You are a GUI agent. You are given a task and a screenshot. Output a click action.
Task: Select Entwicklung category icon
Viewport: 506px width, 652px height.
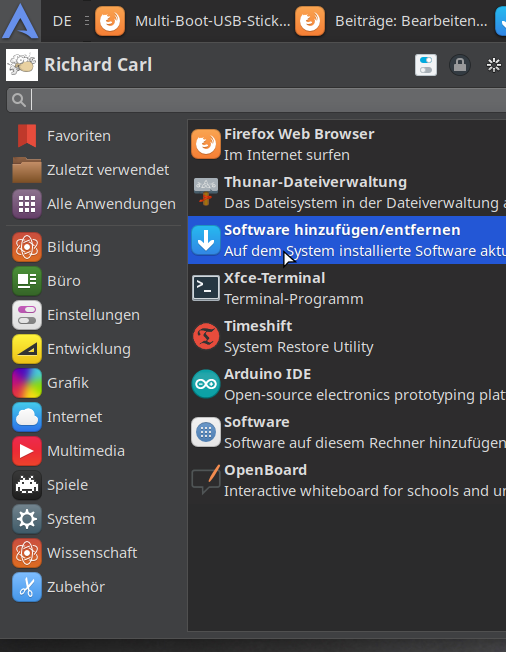27,349
